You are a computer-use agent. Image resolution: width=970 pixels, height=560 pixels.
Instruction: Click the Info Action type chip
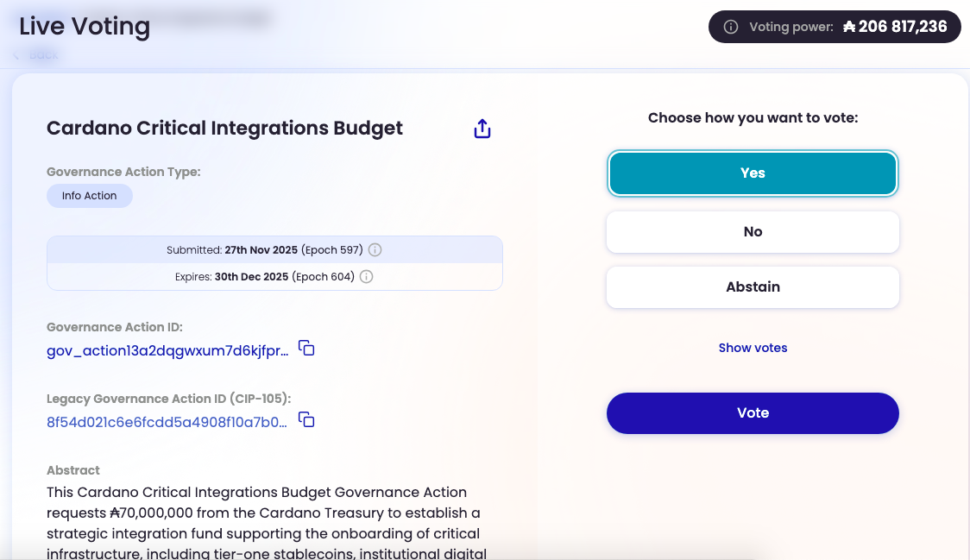pyautogui.click(x=89, y=196)
